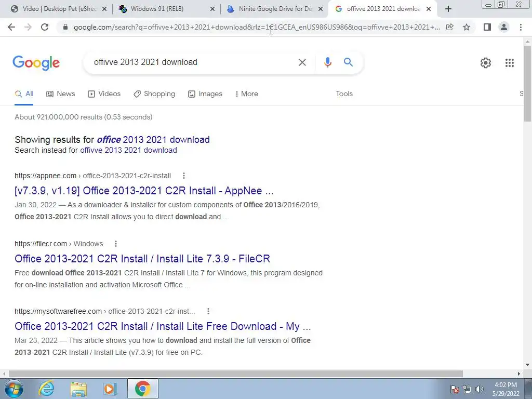Open Windows Explorer folder on taskbar
The image size is (532, 399).
[78, 389]
